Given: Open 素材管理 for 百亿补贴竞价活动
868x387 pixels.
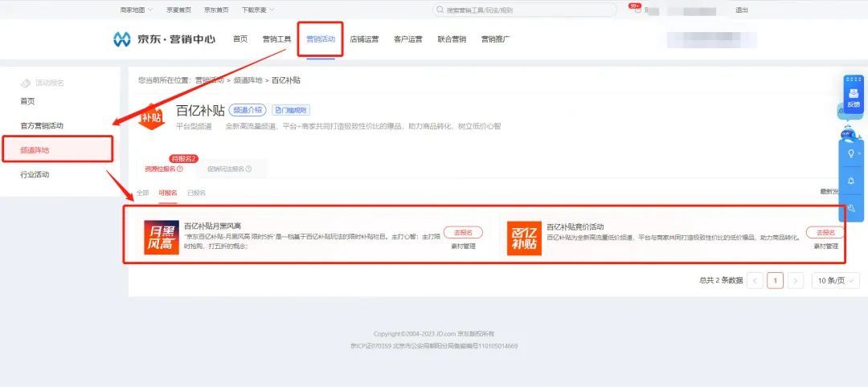Looking at the screenshot, I should tap(826, 246).
